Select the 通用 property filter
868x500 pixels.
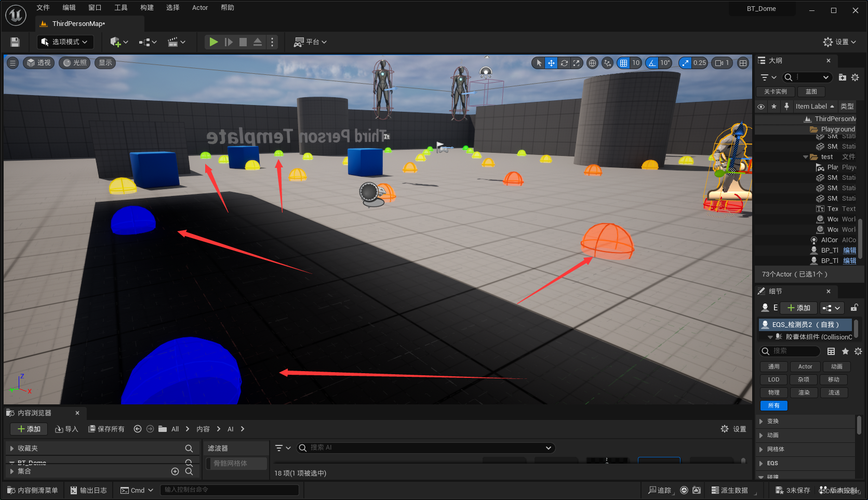(774, 366)
